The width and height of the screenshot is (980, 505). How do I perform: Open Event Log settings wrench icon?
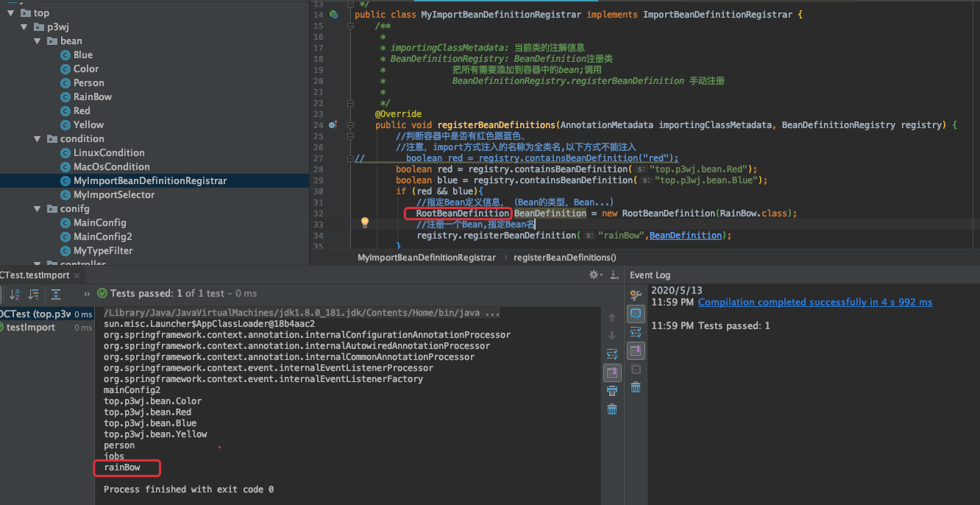tap(636, 295)
